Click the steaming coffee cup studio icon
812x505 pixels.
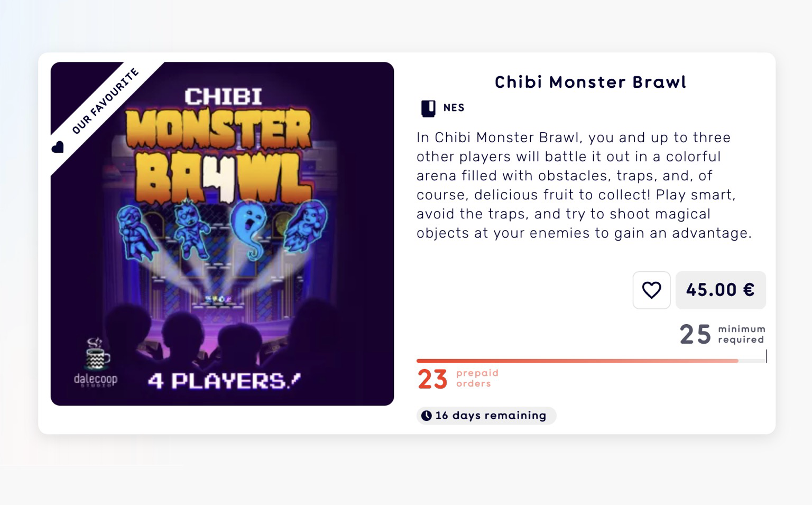(97, 354)
